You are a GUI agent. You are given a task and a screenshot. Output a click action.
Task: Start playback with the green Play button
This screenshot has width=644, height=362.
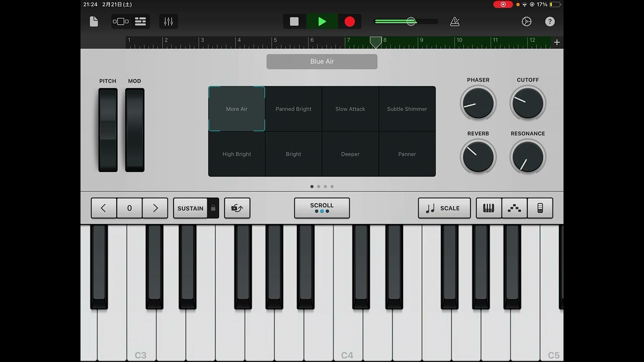(x=322, y=22)
